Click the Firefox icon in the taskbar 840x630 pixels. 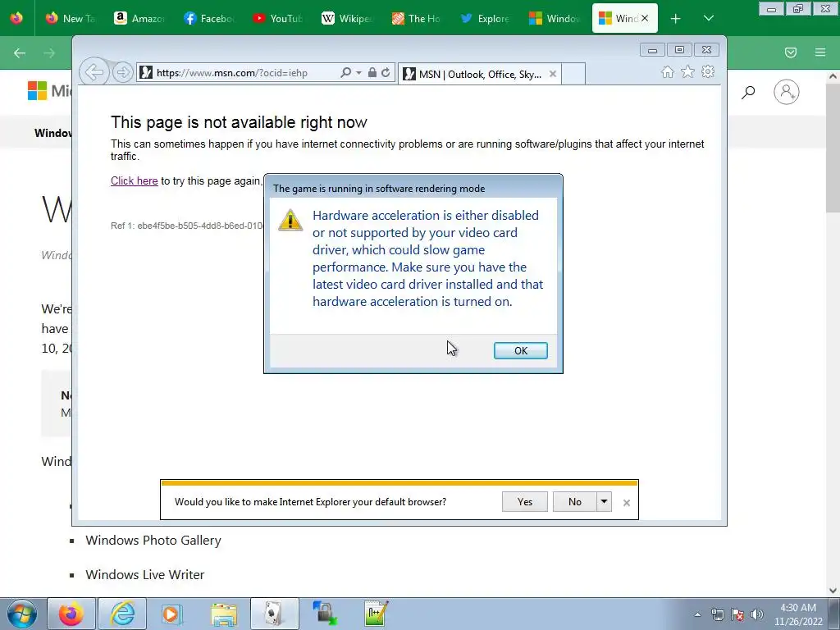click(x=71, y=614)
